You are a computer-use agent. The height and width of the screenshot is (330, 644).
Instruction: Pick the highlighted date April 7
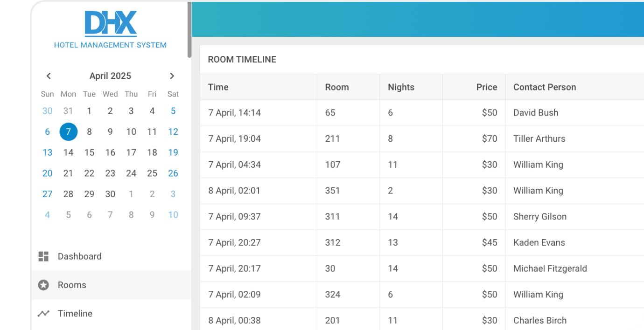[68, 132]
